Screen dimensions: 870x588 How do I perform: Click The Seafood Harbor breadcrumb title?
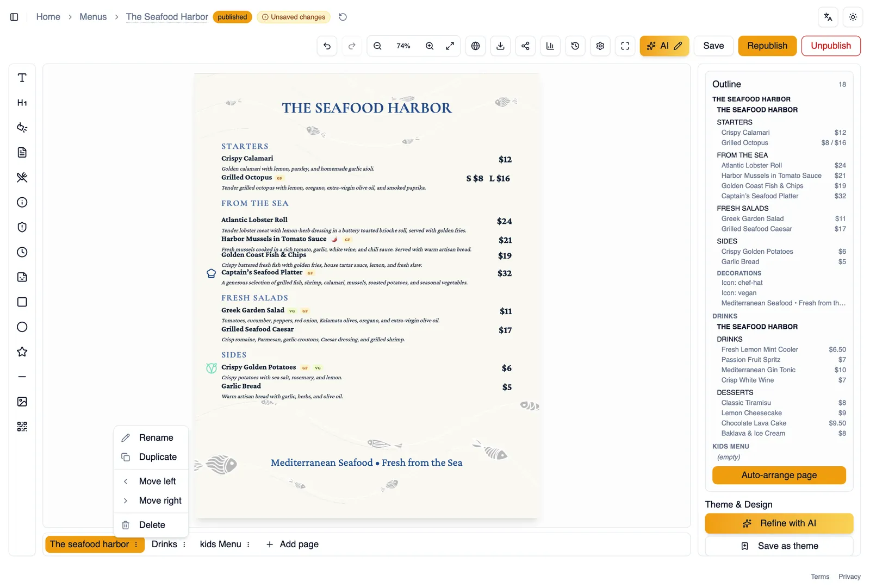coord(167,17)
